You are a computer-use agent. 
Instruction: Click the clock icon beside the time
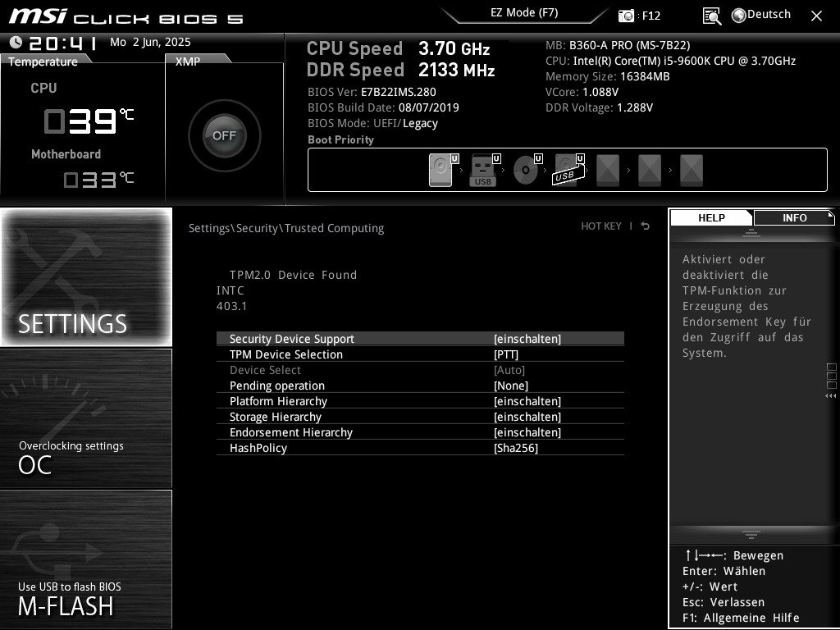pyautogui.click(x=16, y=42)
